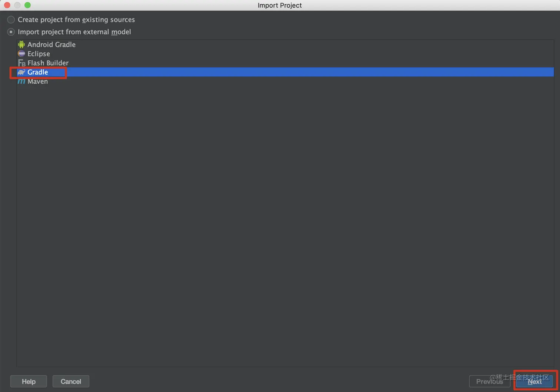Viewport: 560px width, 392px height.
Task: Minimize the Import Project window
Action: pos(17,5)
